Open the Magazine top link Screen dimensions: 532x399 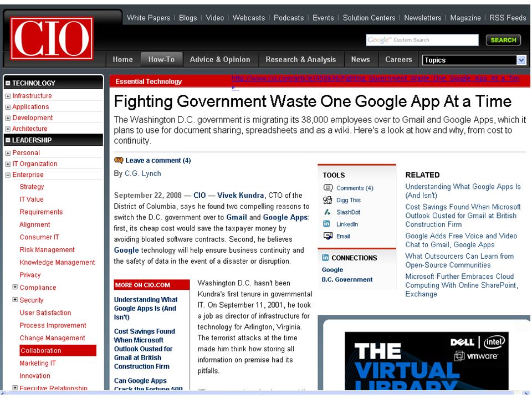[x=465, y=18]
